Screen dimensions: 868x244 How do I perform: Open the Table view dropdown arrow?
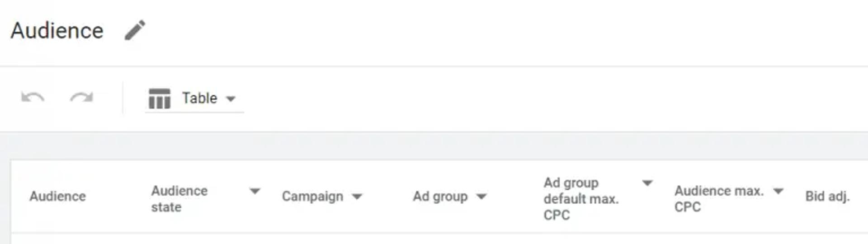[231, 99]
